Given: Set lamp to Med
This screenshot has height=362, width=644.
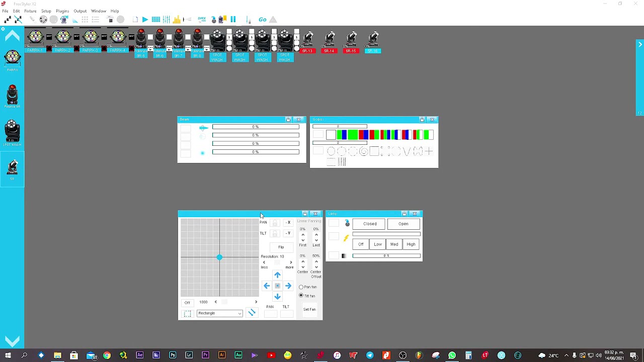Looking at the screenshot, I should pos(394,244).
